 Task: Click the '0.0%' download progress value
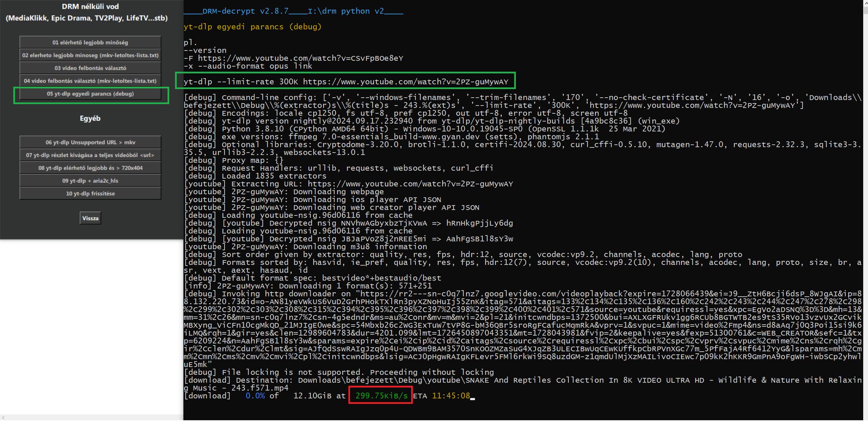point(255,396)
